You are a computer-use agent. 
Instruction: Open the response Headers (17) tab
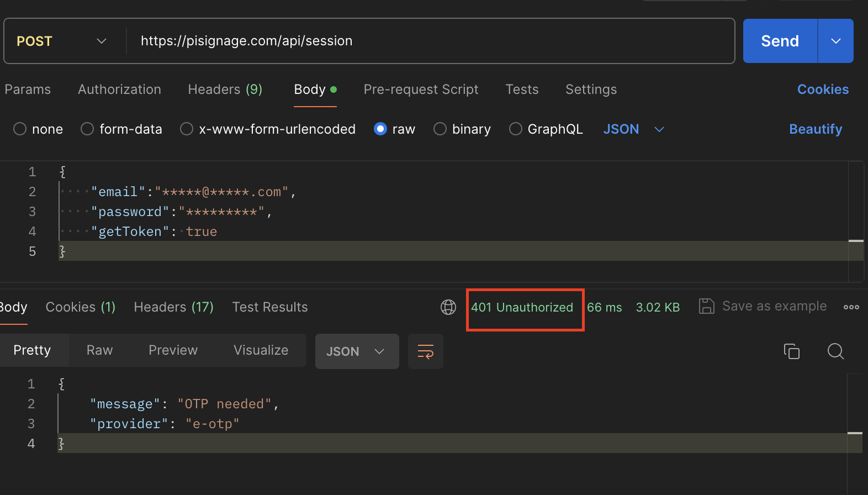coord(173,307)
